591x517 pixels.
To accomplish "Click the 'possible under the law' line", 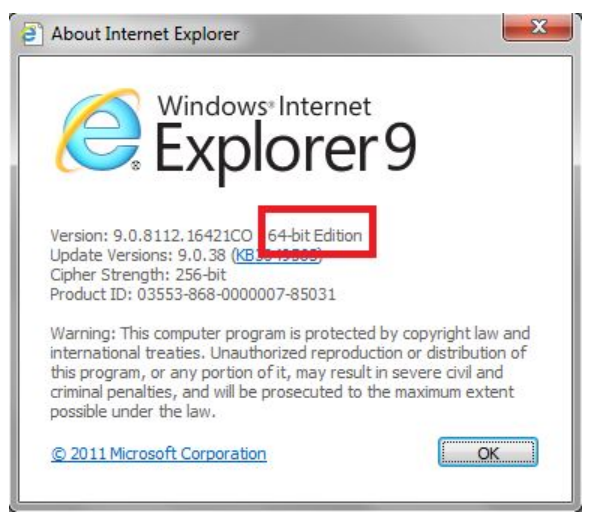I will (133, 411).
